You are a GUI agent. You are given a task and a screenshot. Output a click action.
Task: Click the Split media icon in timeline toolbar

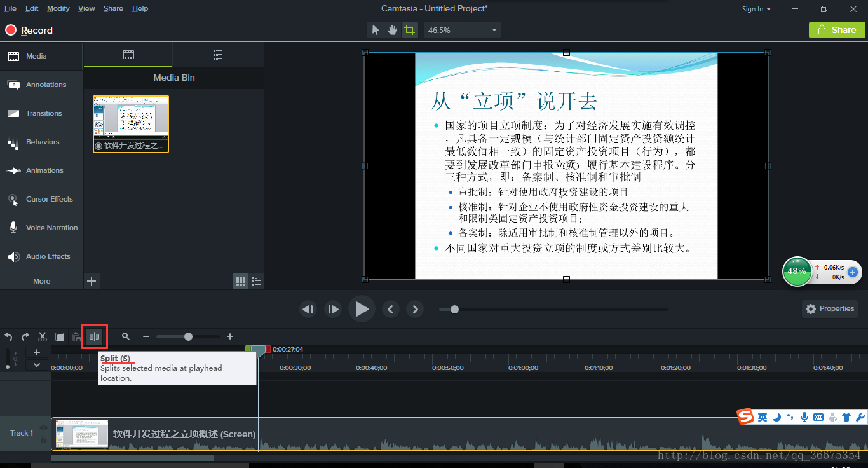click(94, 336)
